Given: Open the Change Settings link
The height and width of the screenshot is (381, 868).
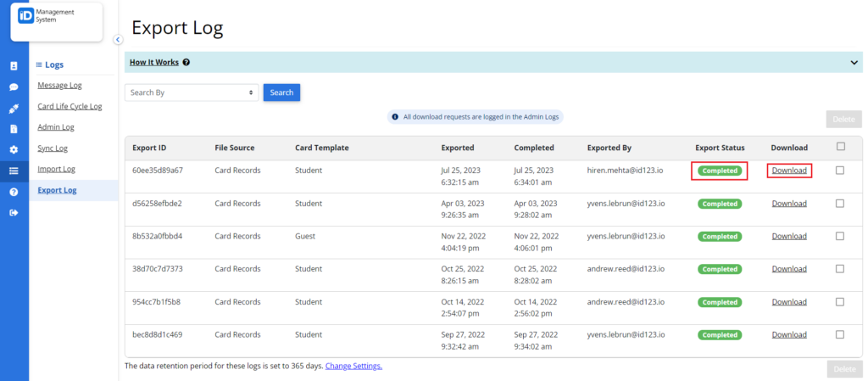Looking at the screenshot, I should tap(353, 366).
